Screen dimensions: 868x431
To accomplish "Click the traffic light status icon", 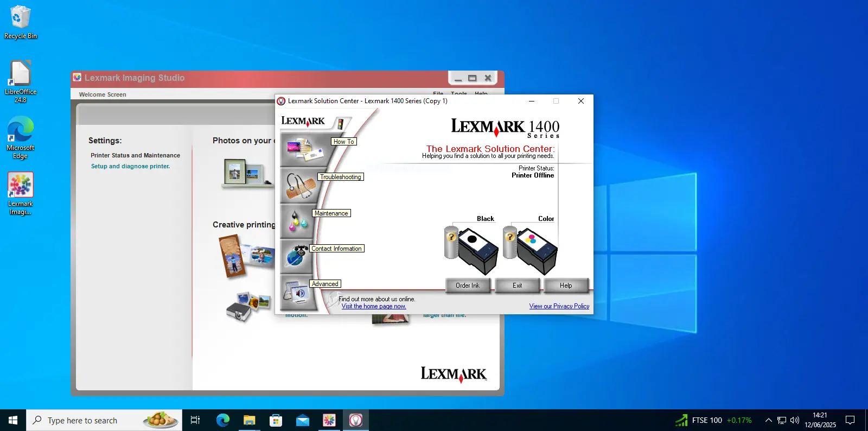I will coord(341,124).
